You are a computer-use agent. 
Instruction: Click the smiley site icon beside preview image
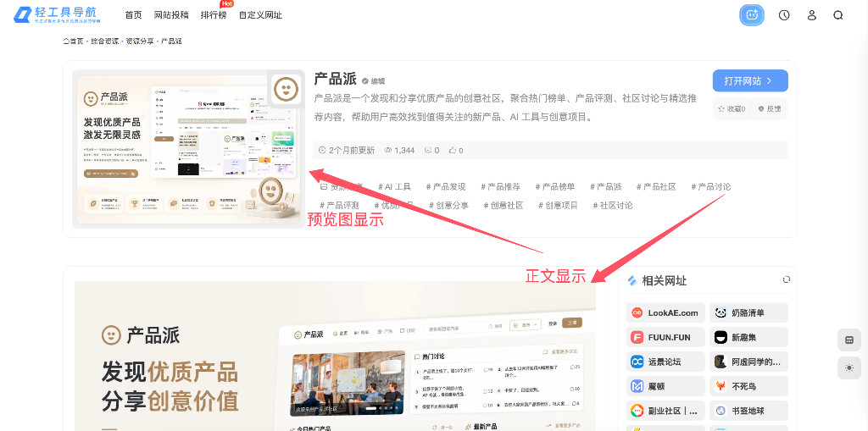point(286,89)
